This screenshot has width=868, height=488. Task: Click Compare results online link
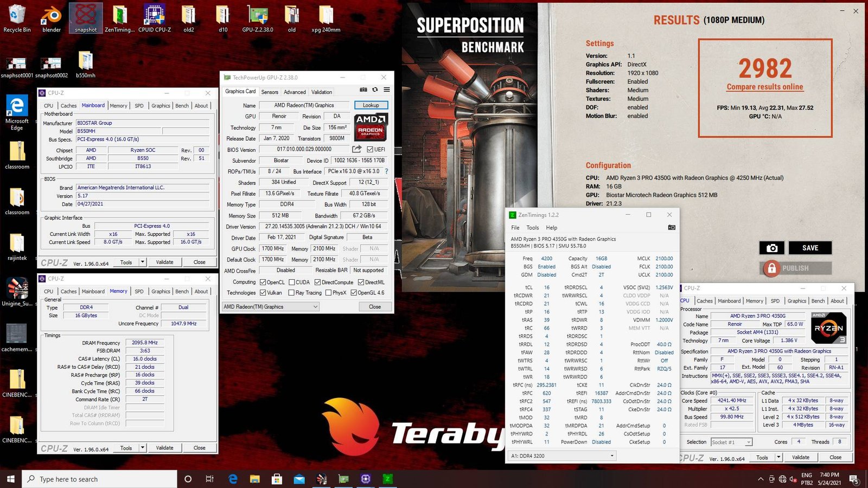click(x=765, y=87)
